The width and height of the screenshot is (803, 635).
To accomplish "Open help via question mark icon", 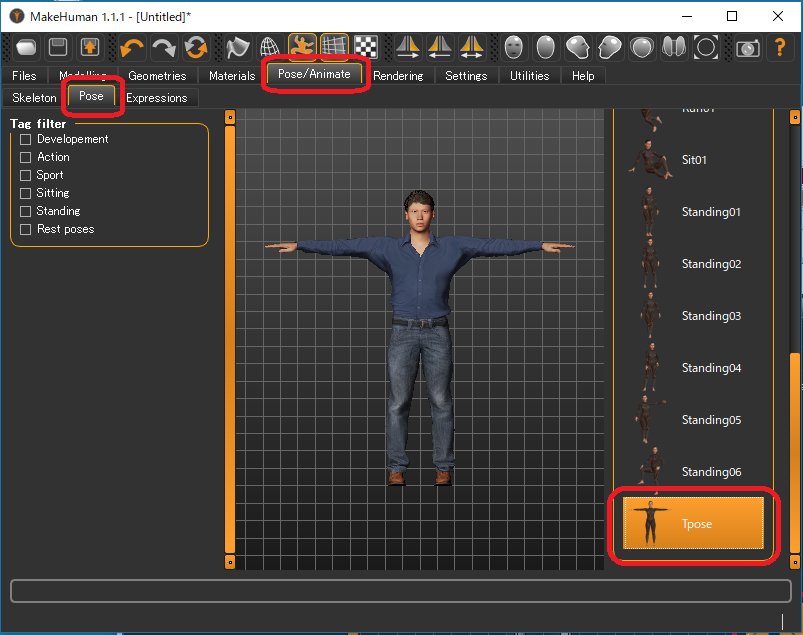I will click(781, 47).
